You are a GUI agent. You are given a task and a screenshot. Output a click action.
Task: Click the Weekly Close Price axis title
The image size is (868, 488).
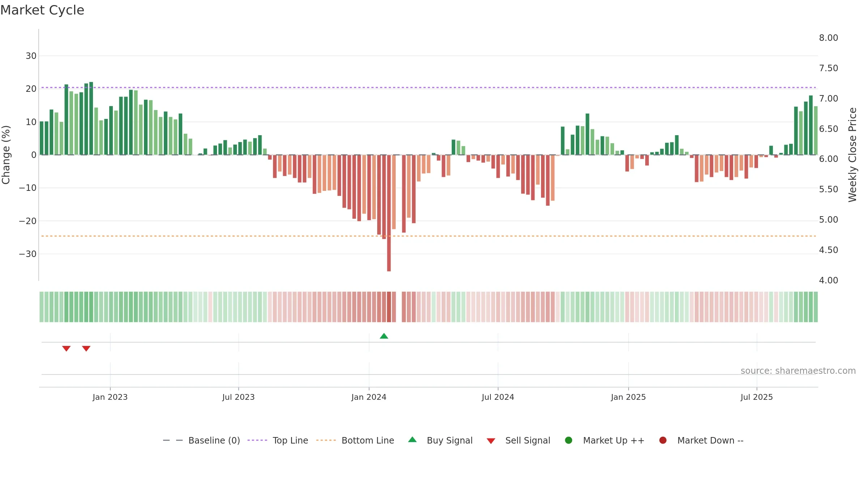tap(852, 155)
